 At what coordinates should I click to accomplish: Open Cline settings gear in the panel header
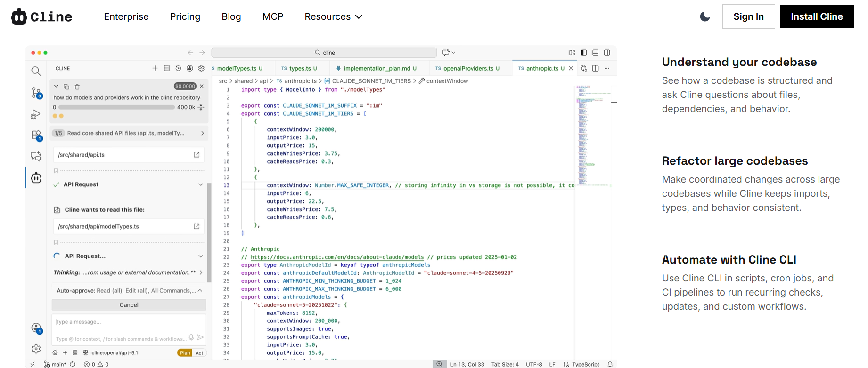point(201,68)
